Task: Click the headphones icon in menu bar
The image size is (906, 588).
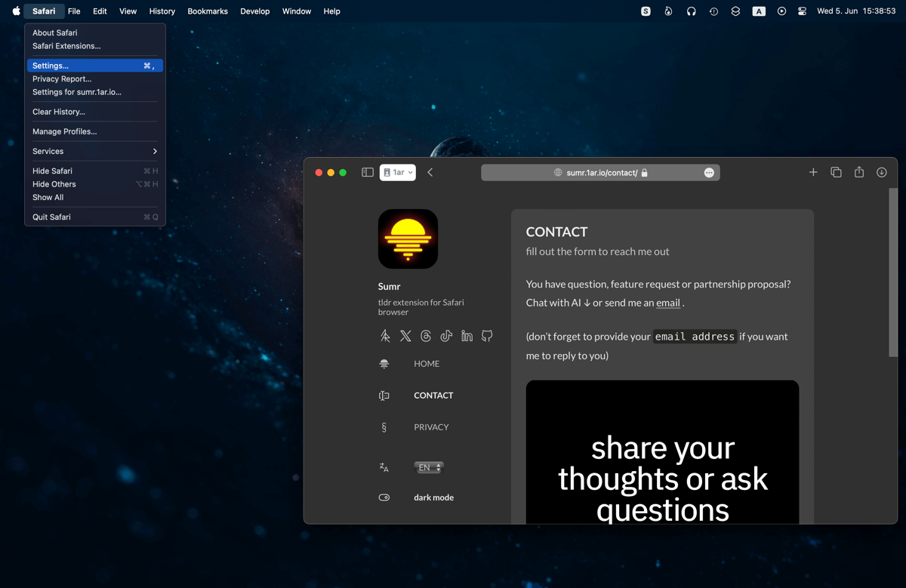Action: coord(691,11)
